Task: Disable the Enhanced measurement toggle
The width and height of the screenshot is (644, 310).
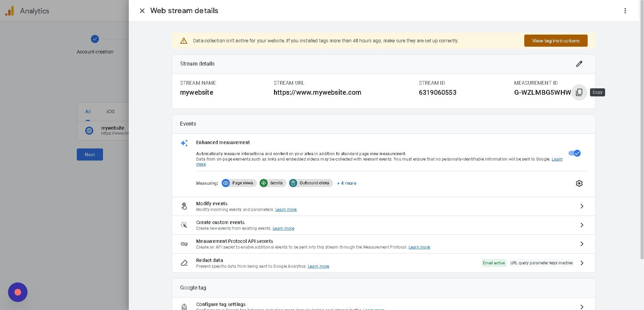Action: [574, 153]
